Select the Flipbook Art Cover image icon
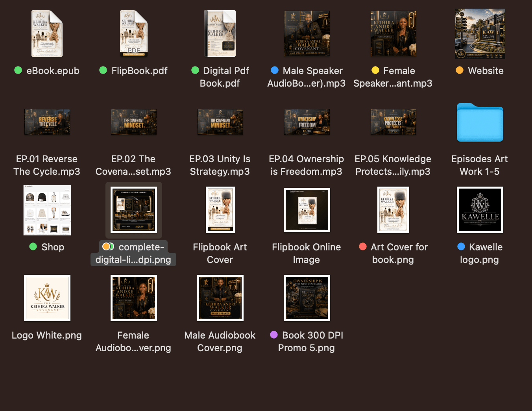The height and width of the screenshot is (411, 532). point(220,210)
